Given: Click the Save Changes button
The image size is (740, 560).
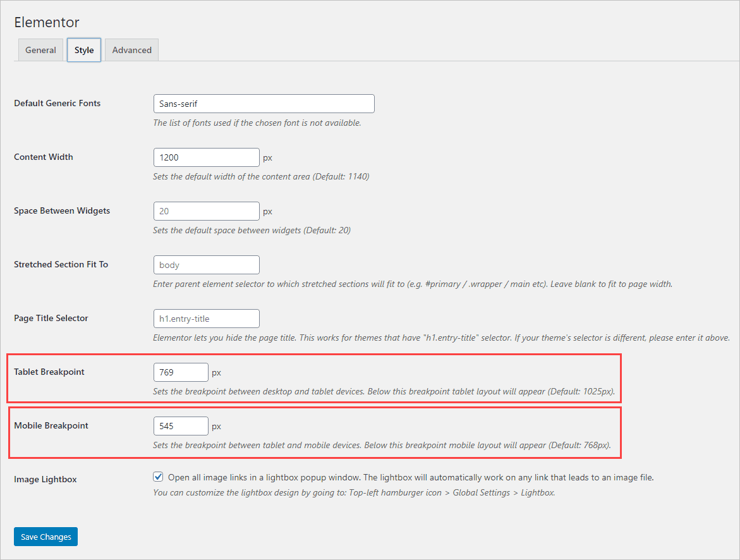Looking at the screenshot, I should (x=45, y=537).
